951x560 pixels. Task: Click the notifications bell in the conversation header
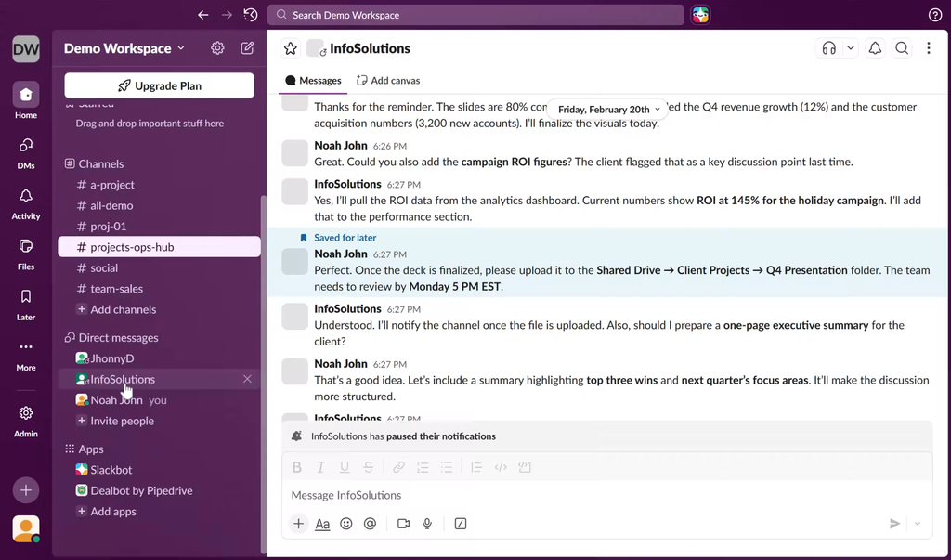875,48
